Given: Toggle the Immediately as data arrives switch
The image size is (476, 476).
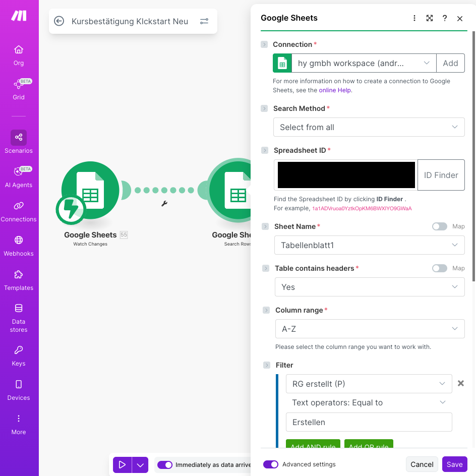Looking at the screenshot, I should [165, 465].
